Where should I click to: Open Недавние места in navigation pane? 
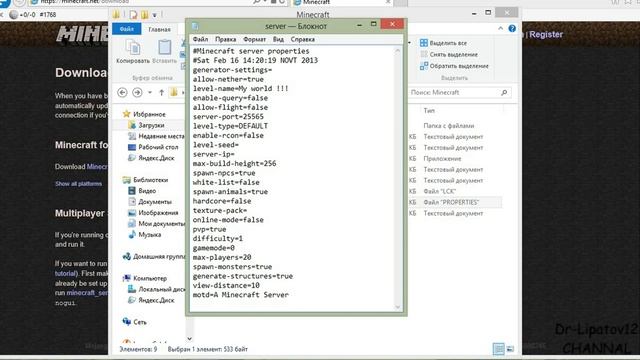click(x=156, y=136)
